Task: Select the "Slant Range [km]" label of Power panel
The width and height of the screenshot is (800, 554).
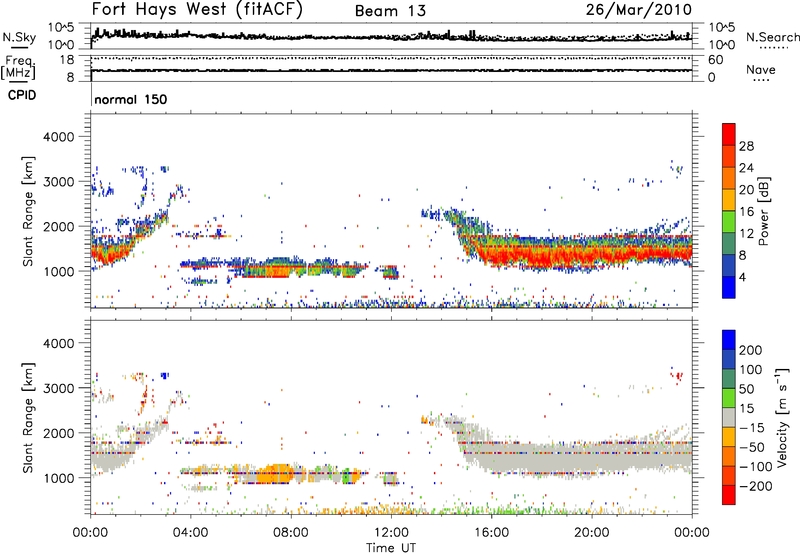Action: point(28,211)
